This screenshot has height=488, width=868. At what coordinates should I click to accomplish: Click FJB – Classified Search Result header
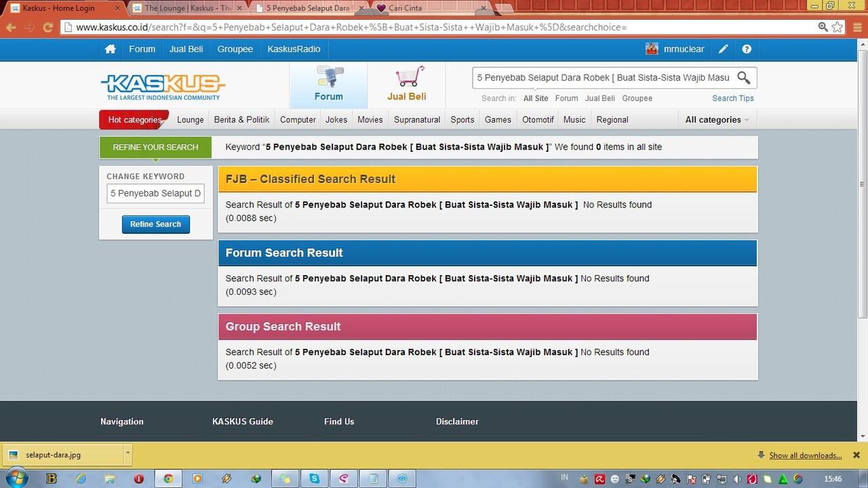coord(488,180)
